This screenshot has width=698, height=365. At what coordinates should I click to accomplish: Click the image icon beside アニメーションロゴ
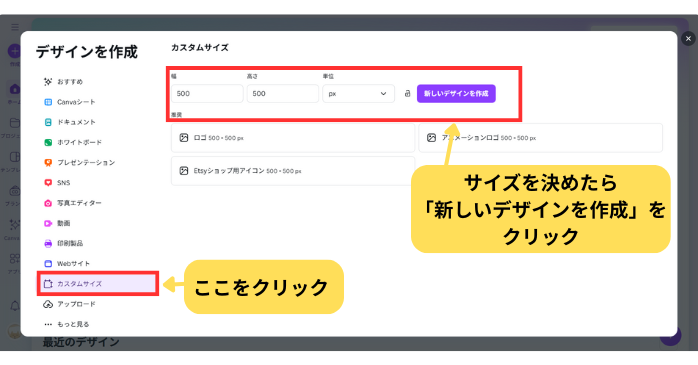click(x=431, y=138)
